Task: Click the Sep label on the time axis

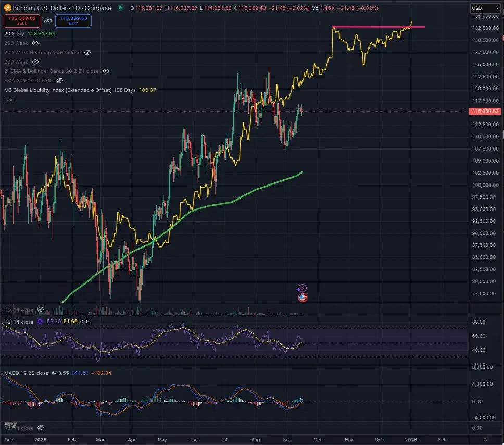Action: click(287, 440)
